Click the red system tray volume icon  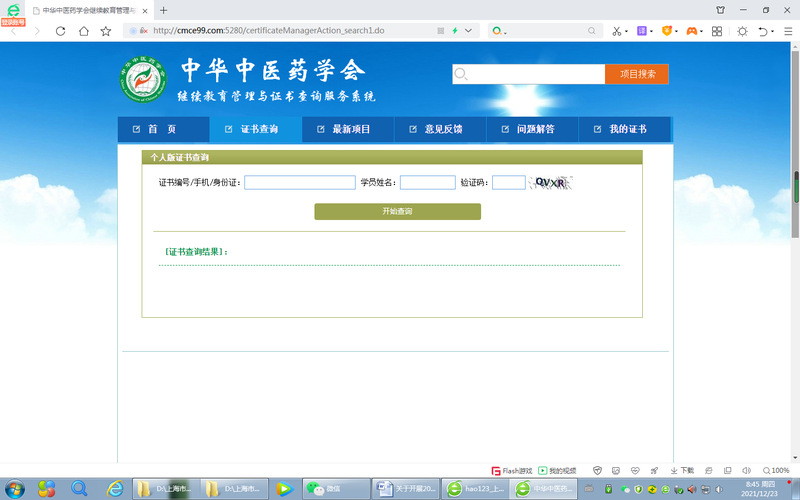click(692, 489)
